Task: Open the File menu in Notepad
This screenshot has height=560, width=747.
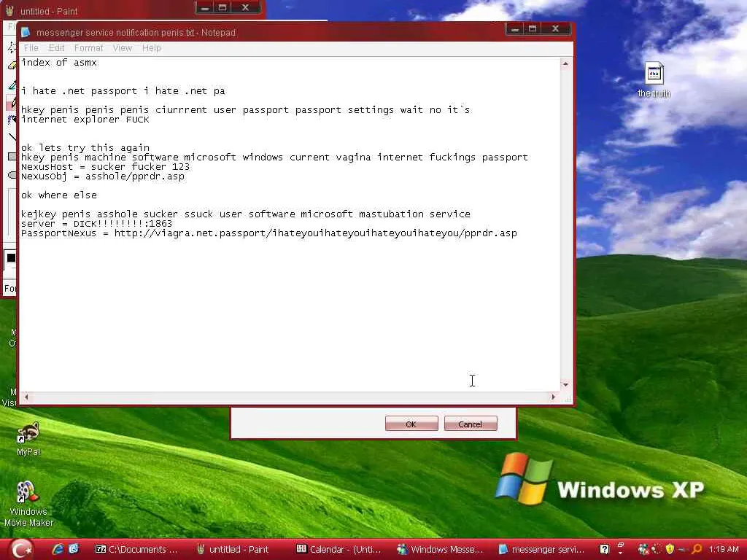Action: (31, 48)
